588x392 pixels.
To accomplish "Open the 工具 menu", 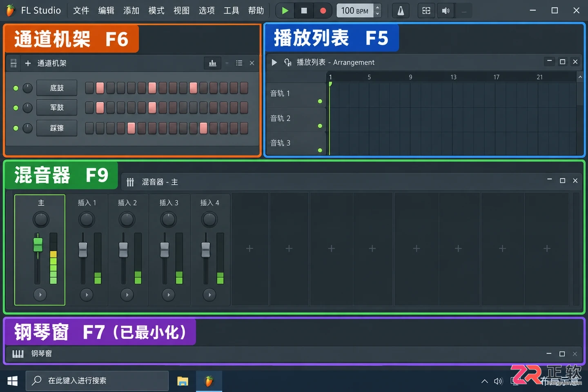I will [x=231, y=11].
